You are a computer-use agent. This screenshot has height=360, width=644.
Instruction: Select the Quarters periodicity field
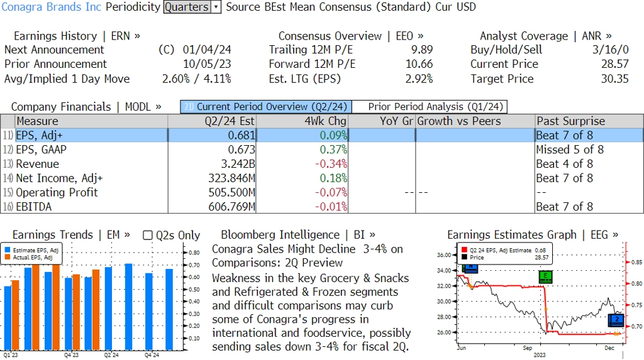pos(187,7)
